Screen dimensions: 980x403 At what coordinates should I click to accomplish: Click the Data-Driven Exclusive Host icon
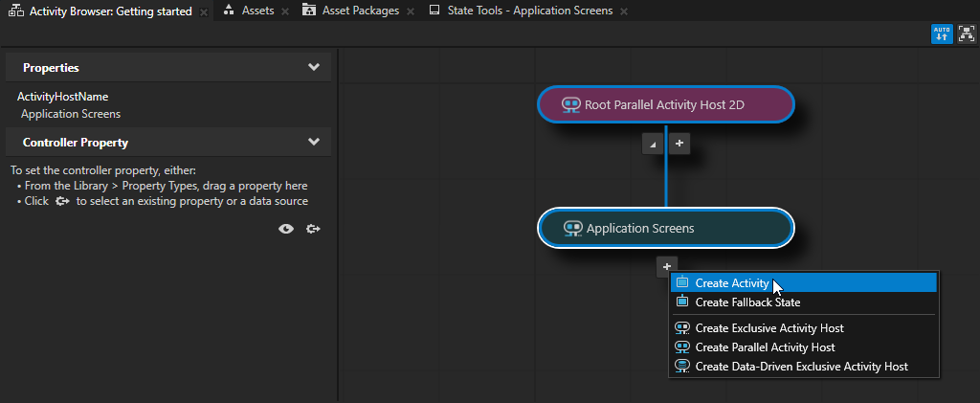(x=682, y=366)
